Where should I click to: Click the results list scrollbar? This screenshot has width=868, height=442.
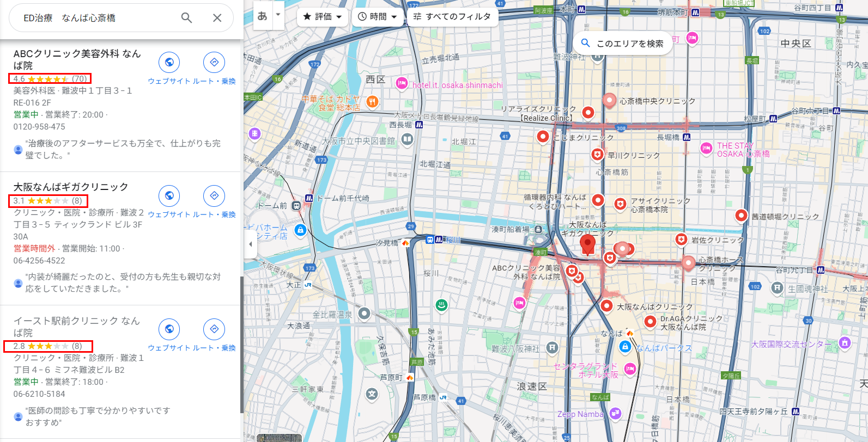click(x=241, y=345)
